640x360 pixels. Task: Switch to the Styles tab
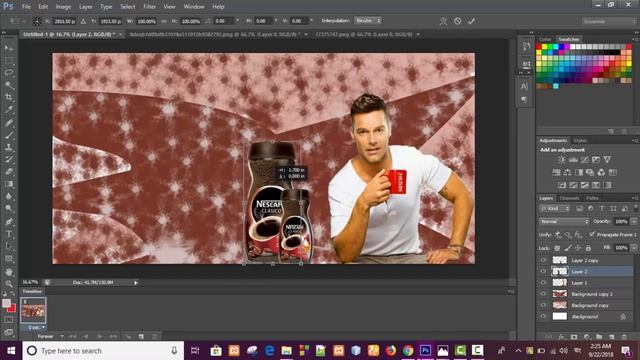pyautogui.click(x=580, y=140)
